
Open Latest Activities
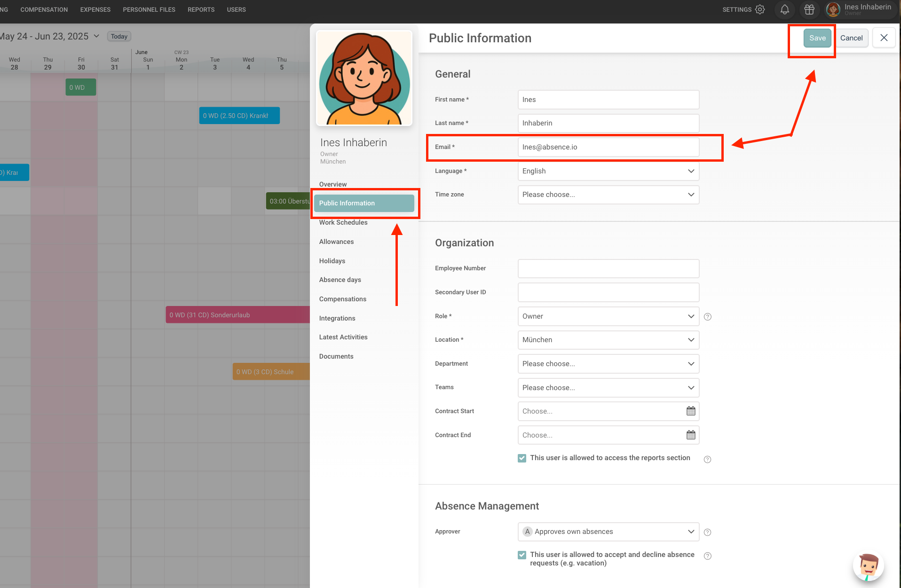coord(343,337)
